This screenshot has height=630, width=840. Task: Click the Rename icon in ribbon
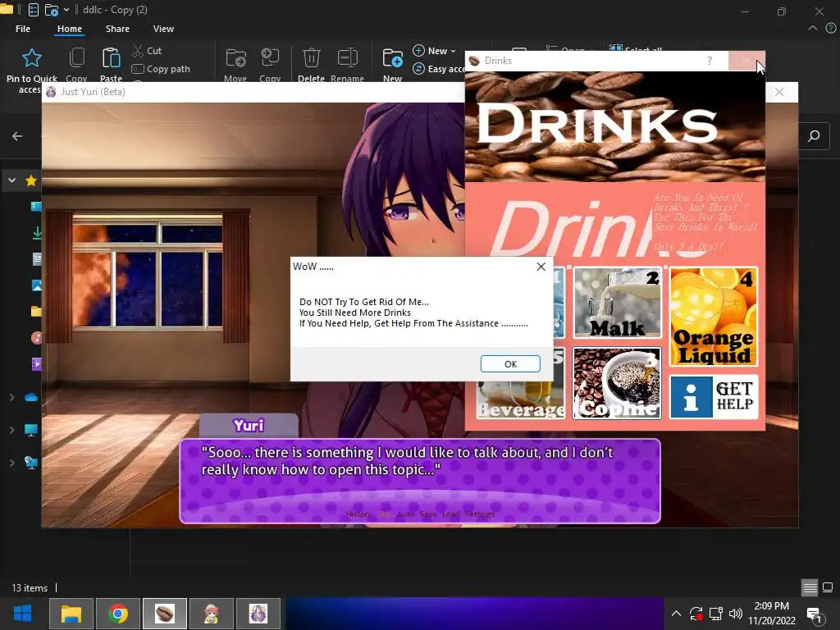pos(347,58)
